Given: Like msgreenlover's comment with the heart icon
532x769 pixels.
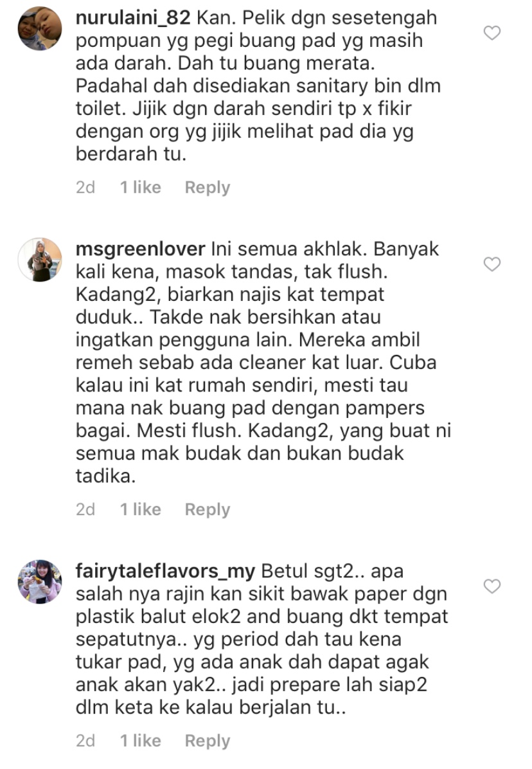Looking at the screenshot, I should pyautogui.click(x=492, y=264).
